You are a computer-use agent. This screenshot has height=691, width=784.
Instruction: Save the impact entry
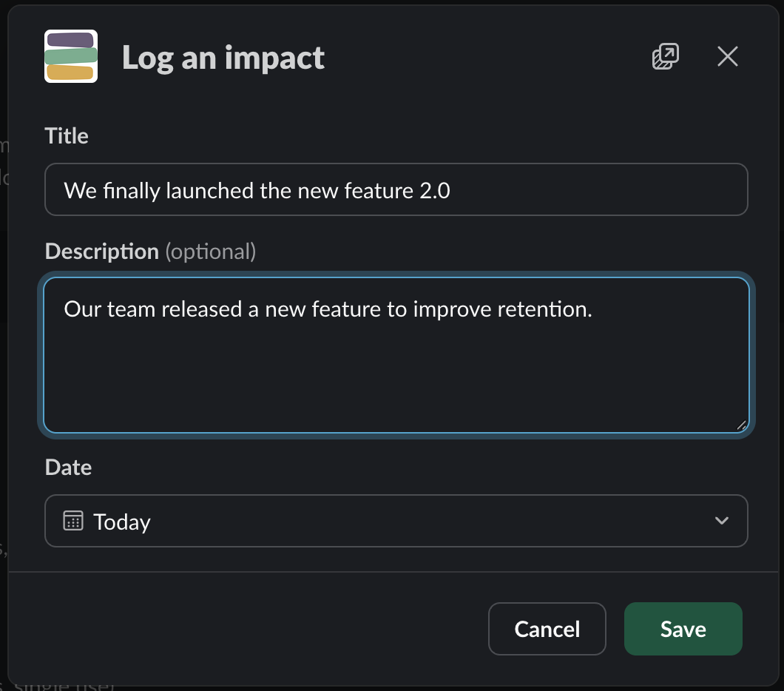[683, 629]
